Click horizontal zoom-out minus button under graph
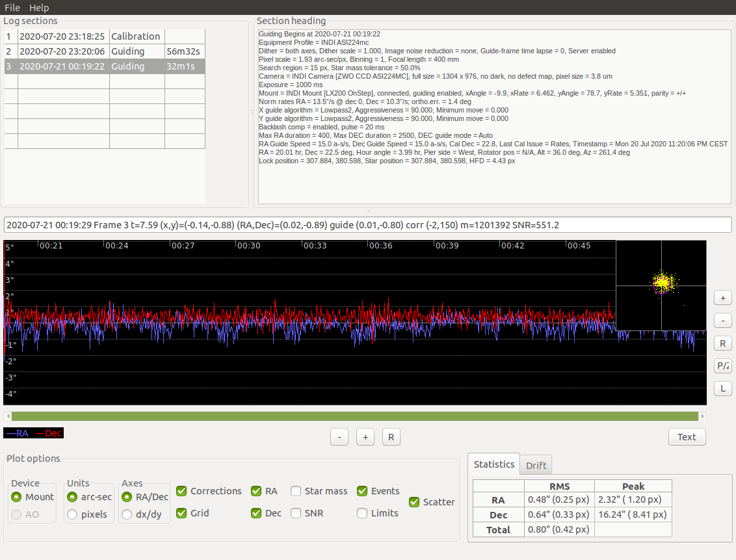This screenshot has height=560, width=736. 339,437
